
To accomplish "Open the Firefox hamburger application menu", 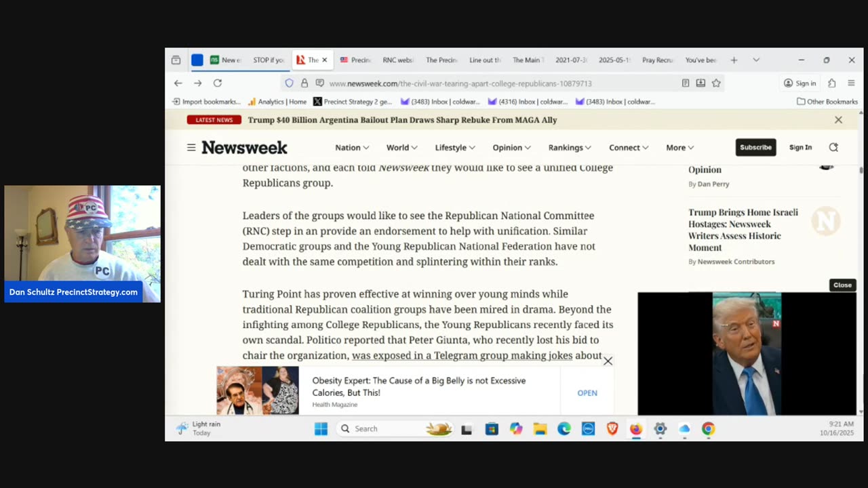I will pyautogui.click(x=851, y=83).
